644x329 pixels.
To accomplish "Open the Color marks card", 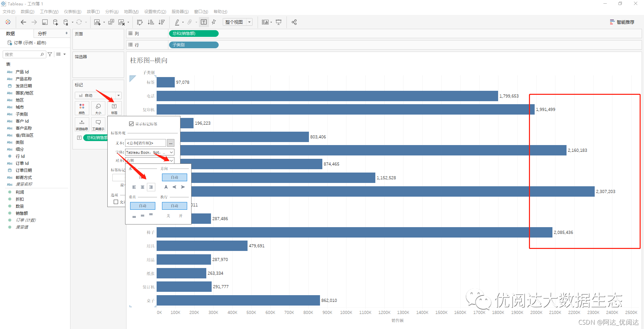I will pyautogui.click(x=82, y=109).
